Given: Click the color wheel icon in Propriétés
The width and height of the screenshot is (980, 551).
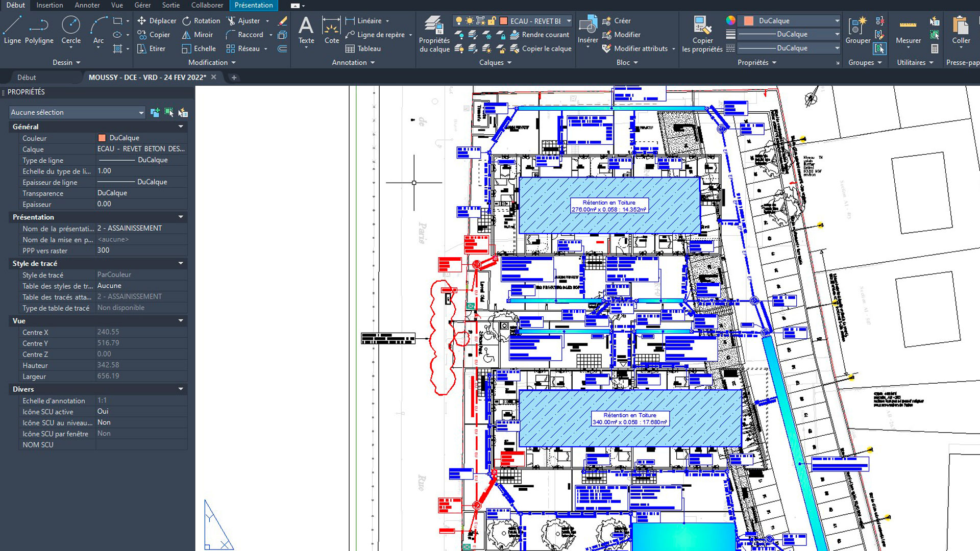Looking at the screenshot, I should coord(730,20).
